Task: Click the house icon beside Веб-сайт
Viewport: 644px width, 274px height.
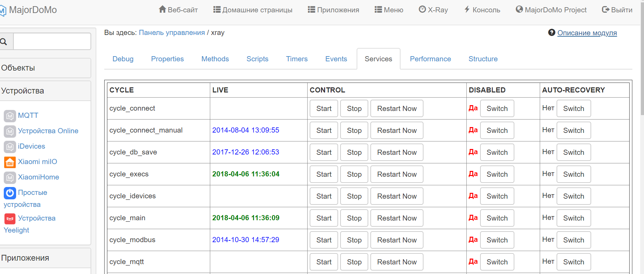Action: [162, 10]
